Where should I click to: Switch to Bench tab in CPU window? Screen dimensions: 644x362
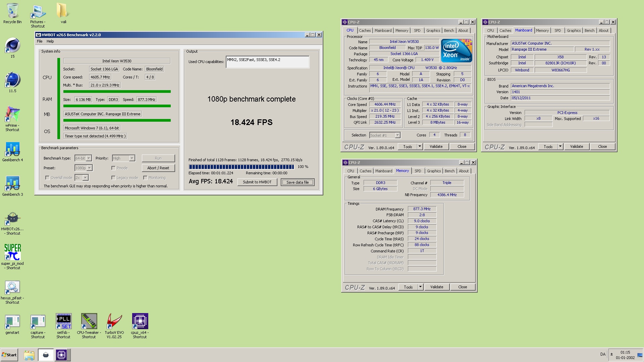449,31
